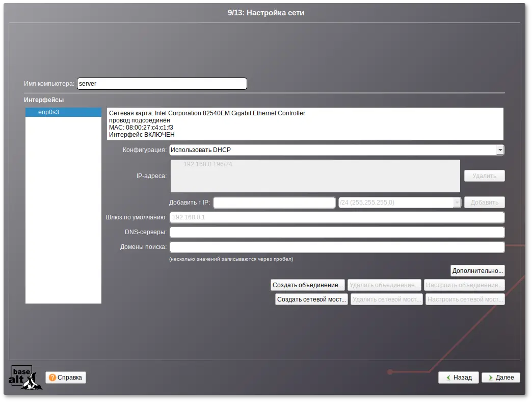
Task: Click the green arrow on Далее button
Action: (x=490, y=377)
